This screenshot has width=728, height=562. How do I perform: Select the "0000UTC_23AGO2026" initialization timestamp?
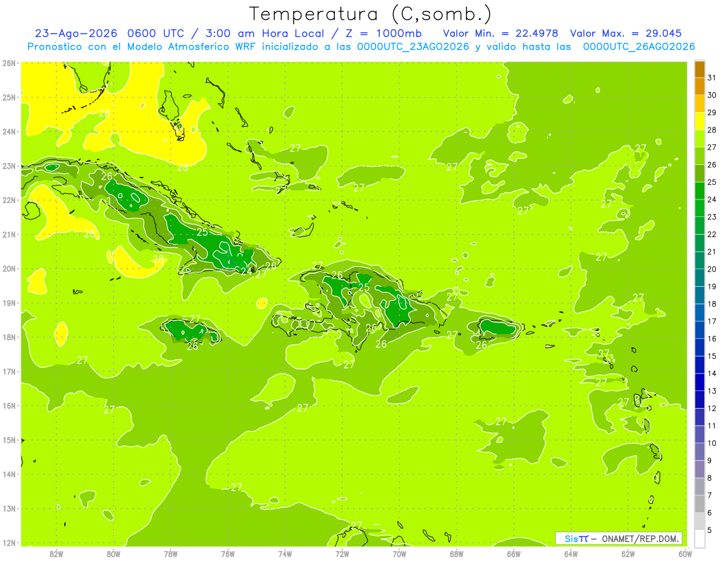pos(414,47)
